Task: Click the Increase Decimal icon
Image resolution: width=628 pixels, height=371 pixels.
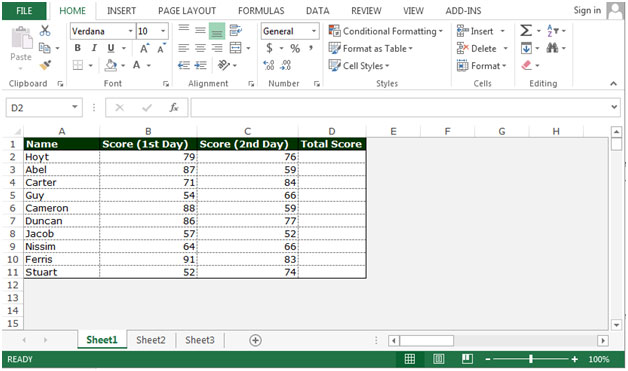Action: tap(269, 65)
